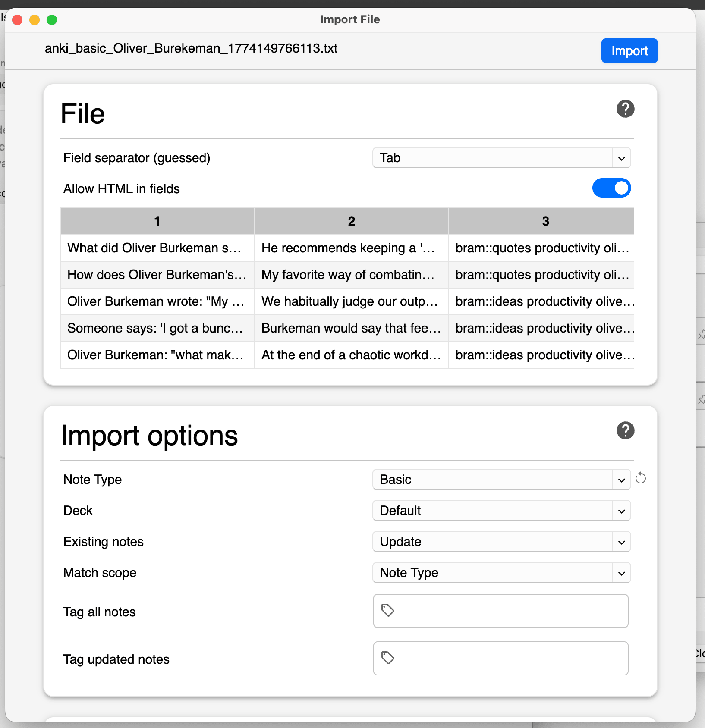Select the 'Someone says' preview row cell
Viewport: 705px width, 728px height.
[x=155, y=328]
